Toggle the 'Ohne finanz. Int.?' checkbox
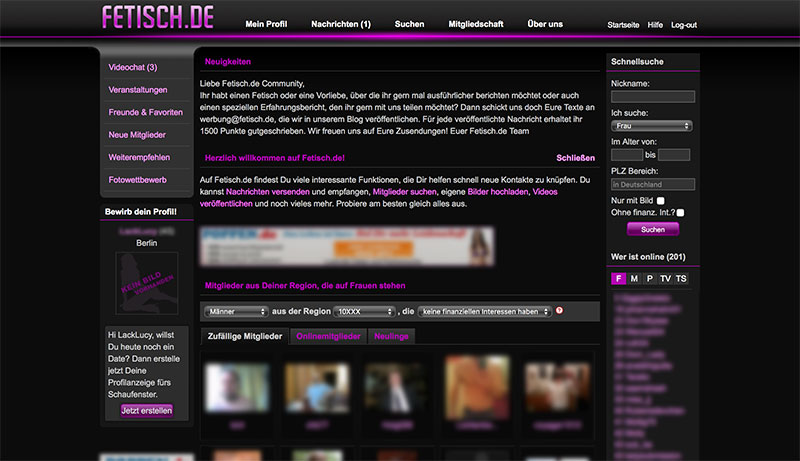The image size is (800, 461). pos(680,212)
